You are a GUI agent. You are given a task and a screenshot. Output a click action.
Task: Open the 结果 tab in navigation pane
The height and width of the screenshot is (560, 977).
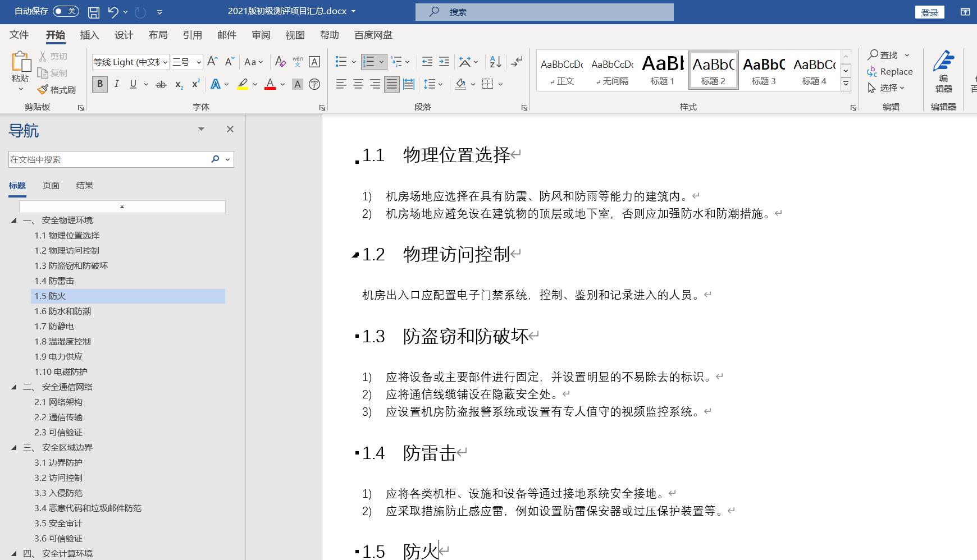tap(84, 185)
